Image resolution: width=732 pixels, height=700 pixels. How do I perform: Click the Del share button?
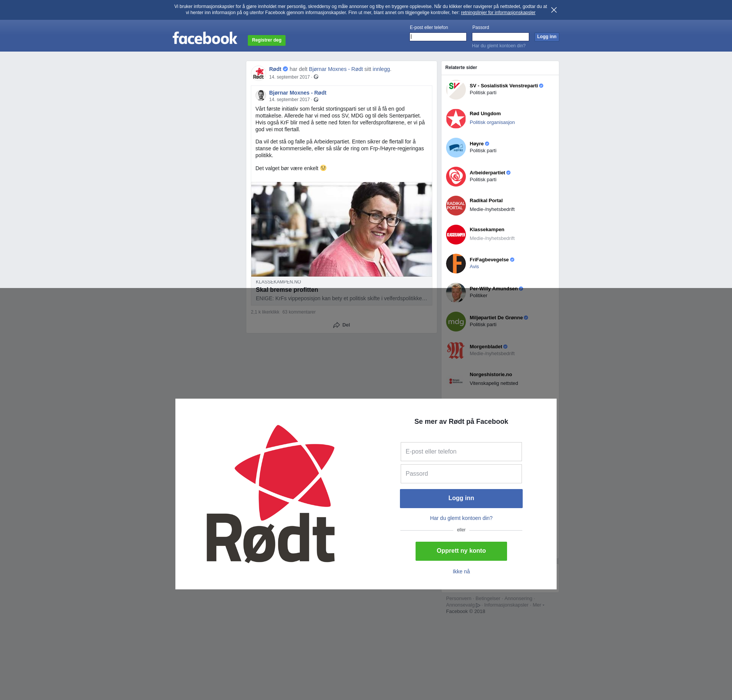(x=342, y=325)
